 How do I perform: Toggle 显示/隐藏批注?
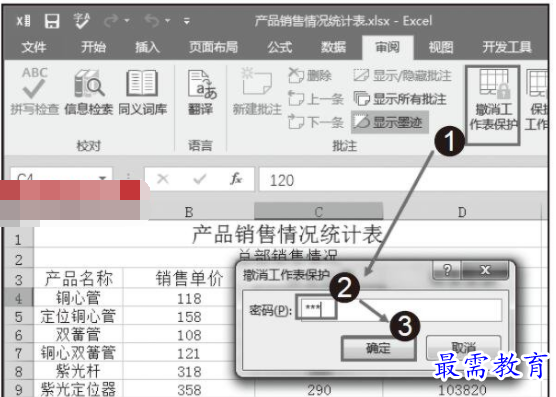[x=402, y=76]
